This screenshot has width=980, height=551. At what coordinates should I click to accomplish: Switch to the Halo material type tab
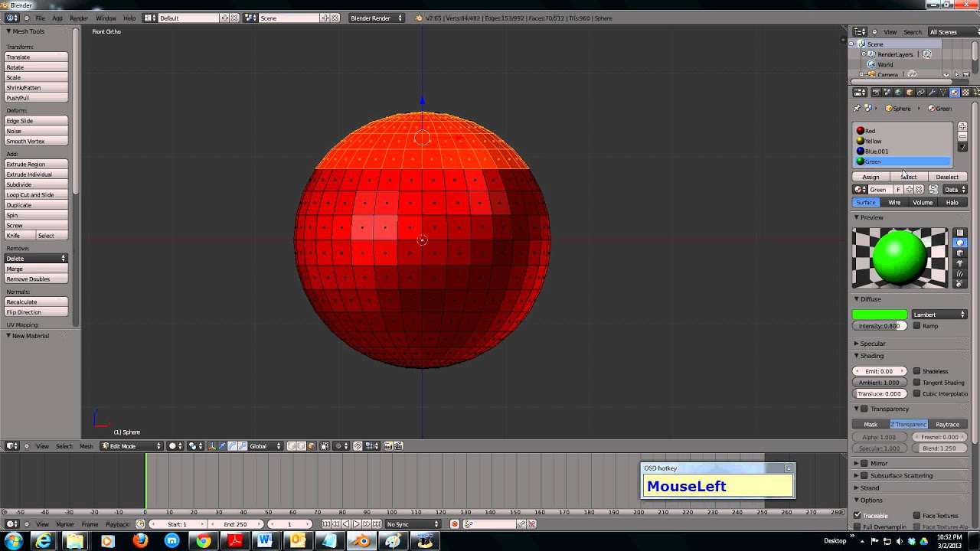point(952,203)
